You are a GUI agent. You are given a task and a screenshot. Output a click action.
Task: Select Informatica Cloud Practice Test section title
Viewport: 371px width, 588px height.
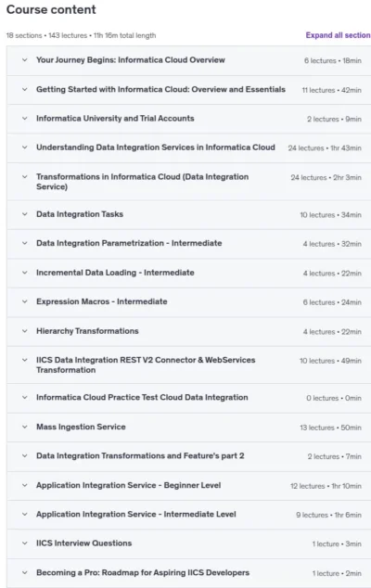tap(142, 398)
